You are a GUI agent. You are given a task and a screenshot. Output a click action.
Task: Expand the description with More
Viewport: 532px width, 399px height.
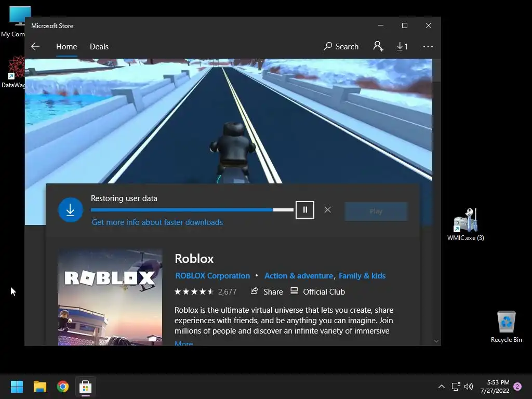183,343
